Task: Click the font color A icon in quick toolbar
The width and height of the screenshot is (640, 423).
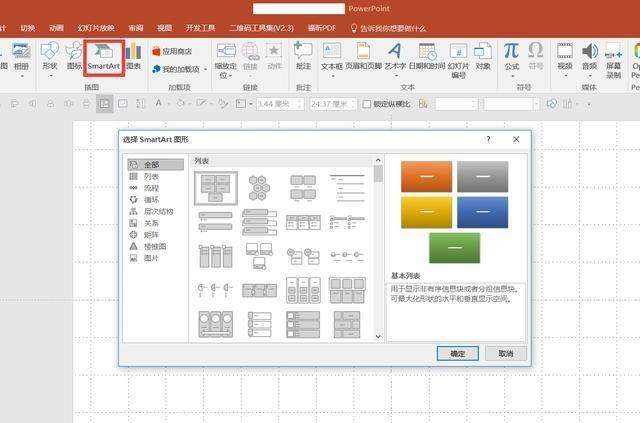Action: [x=158, y=104]
